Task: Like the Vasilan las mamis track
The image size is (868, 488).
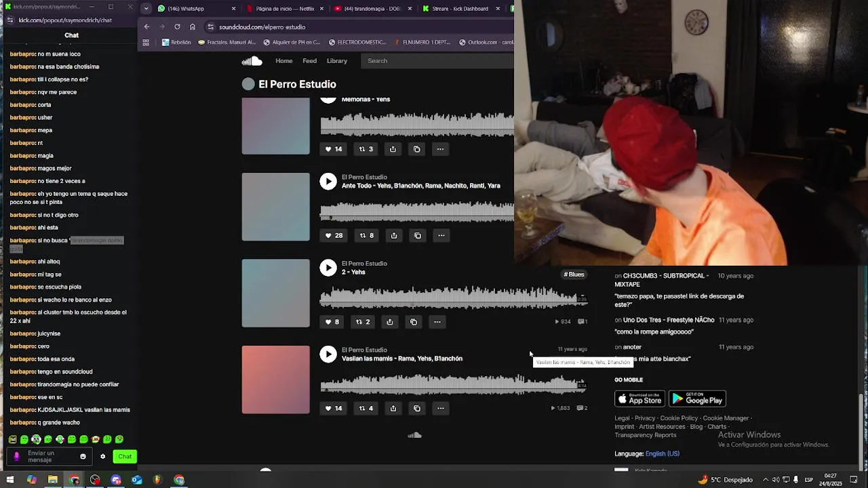Action: [333, 408]
